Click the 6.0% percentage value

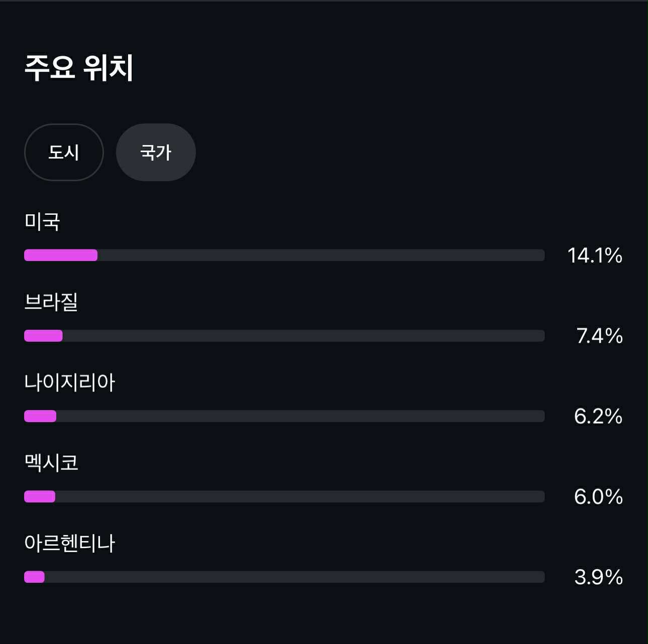tap(598, 496)
